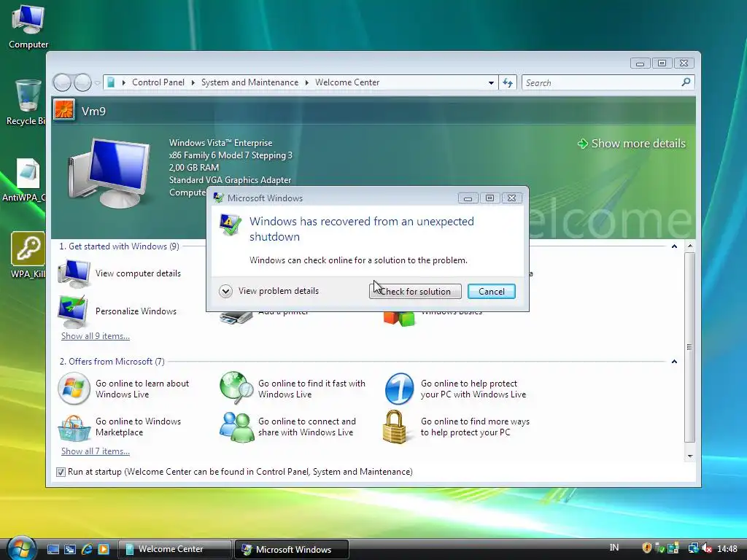Image resolution: width=747 pixels, height=560 pixels.
Task: Click the Windows Live OneCare icon
Action: [399, 389]
